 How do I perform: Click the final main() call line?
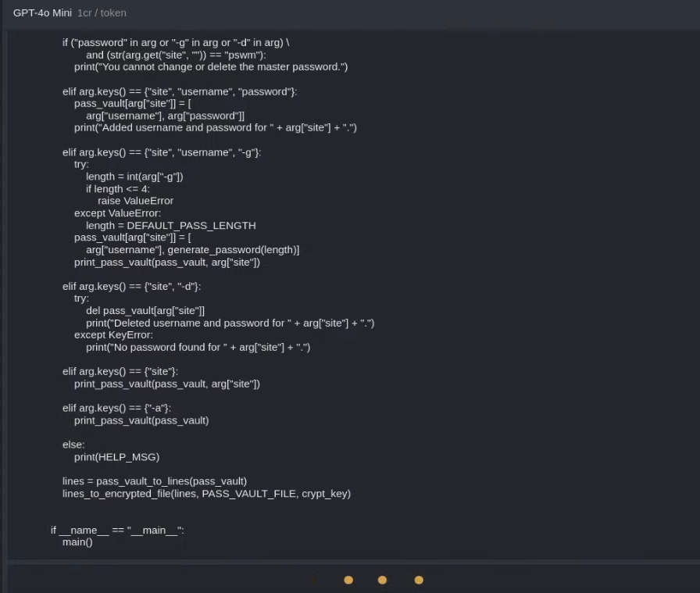click(77, 542)
